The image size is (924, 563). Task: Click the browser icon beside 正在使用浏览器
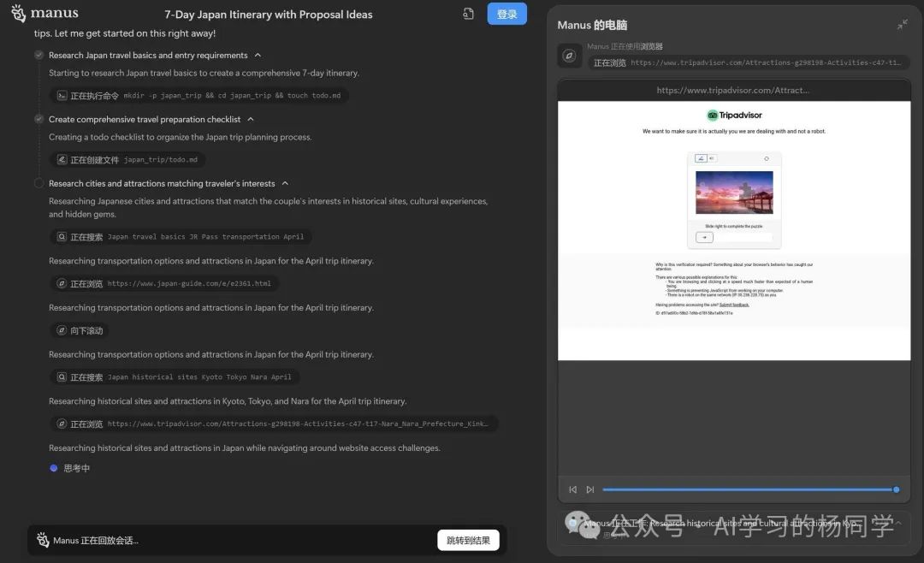pyautogui.click(x=567, y=56)
